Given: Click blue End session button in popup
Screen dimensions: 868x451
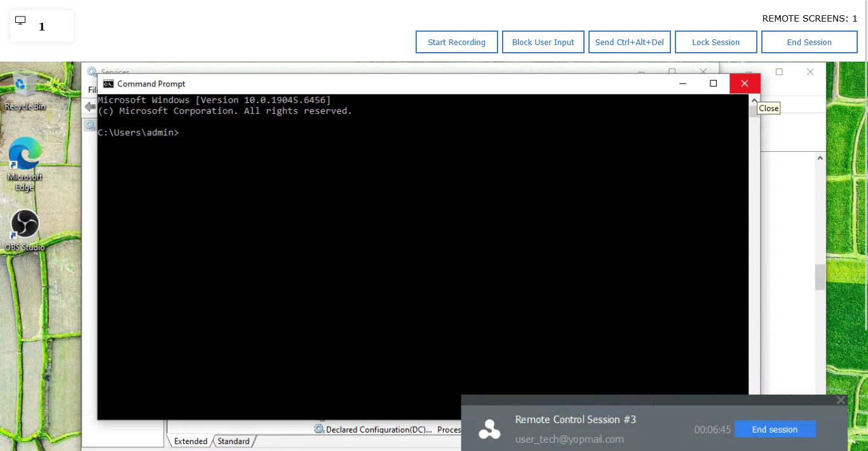Looking at the screenshot, I should tap(775, 429).
